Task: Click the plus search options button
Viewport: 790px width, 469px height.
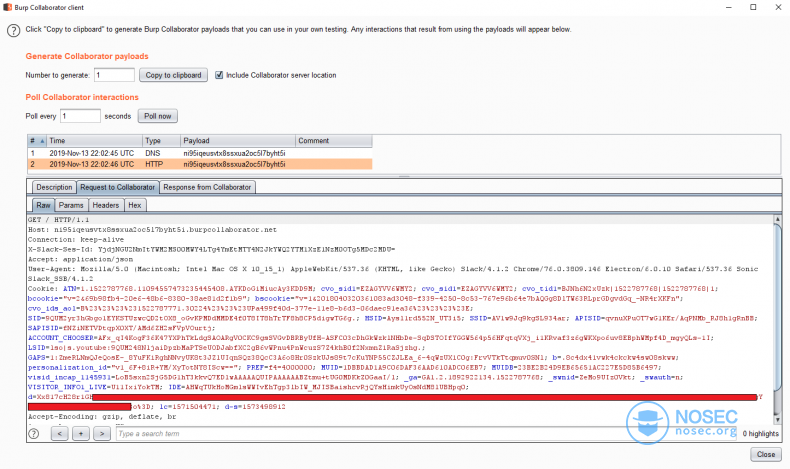Action: coord(81,433)
